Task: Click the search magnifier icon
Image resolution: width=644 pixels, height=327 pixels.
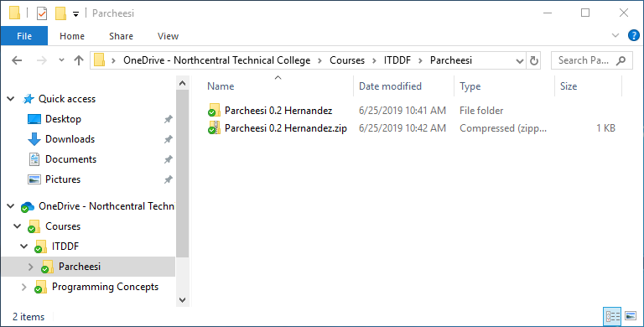Action: click(x=621, y=60)
